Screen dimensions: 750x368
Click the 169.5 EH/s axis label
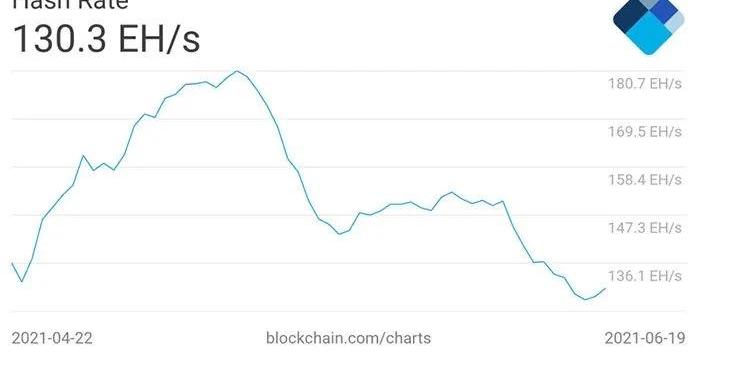645,132
